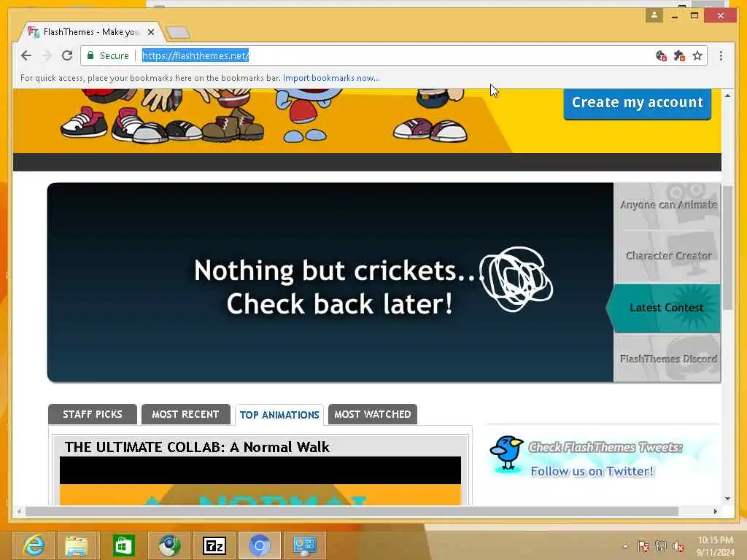Click the browser forward arrow

click(46, 55)
